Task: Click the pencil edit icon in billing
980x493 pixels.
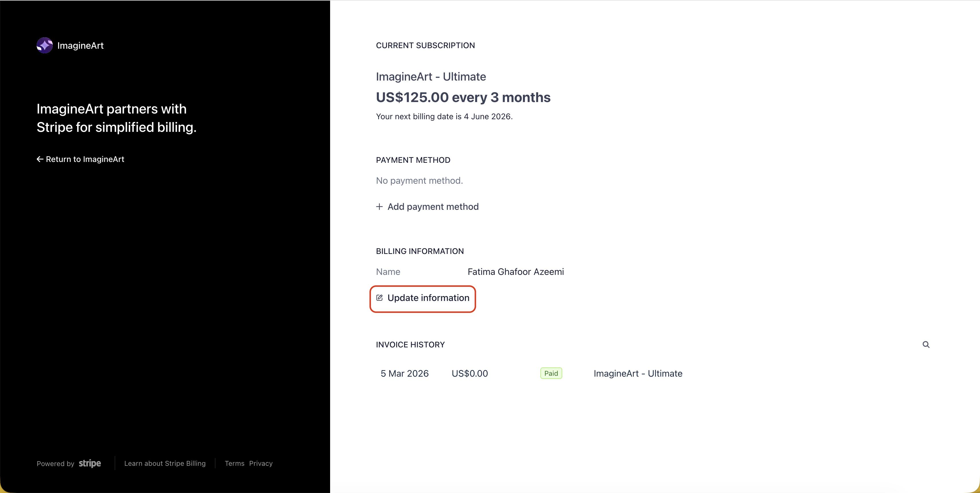Action: pos(379,298)
